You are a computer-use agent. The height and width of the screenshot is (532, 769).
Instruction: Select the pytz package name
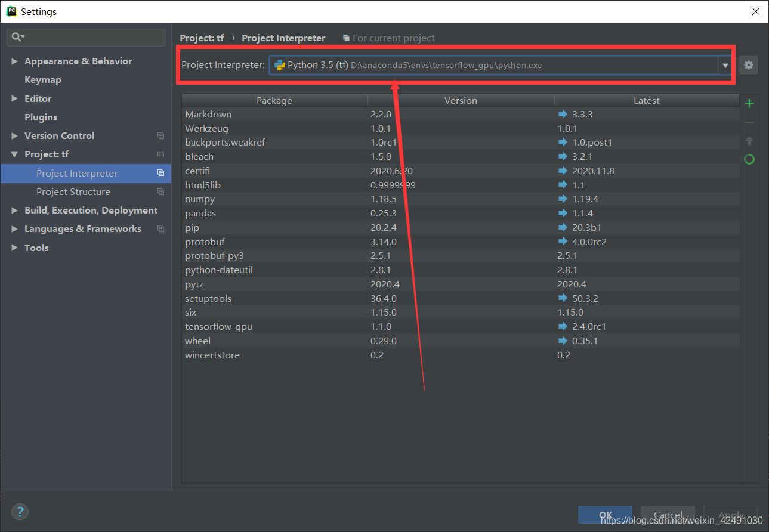194,284
